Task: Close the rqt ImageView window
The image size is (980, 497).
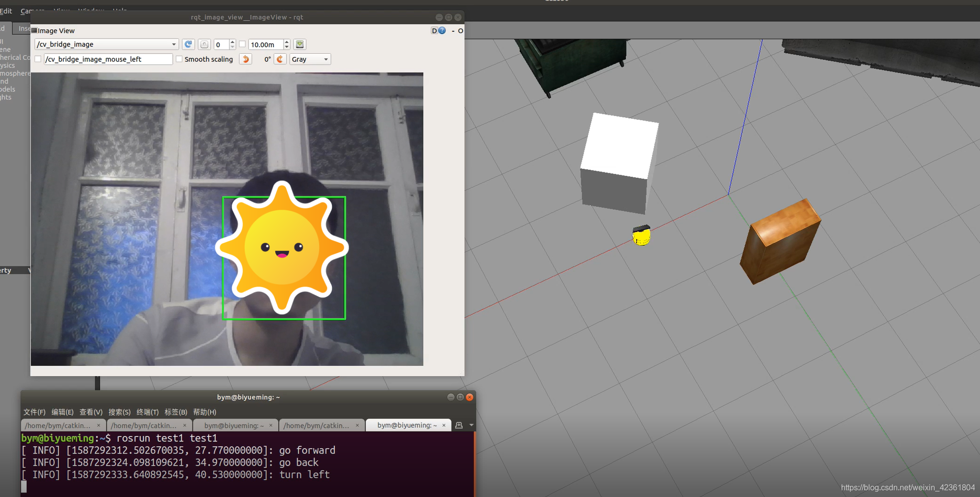Action: (x=458, y=17)
